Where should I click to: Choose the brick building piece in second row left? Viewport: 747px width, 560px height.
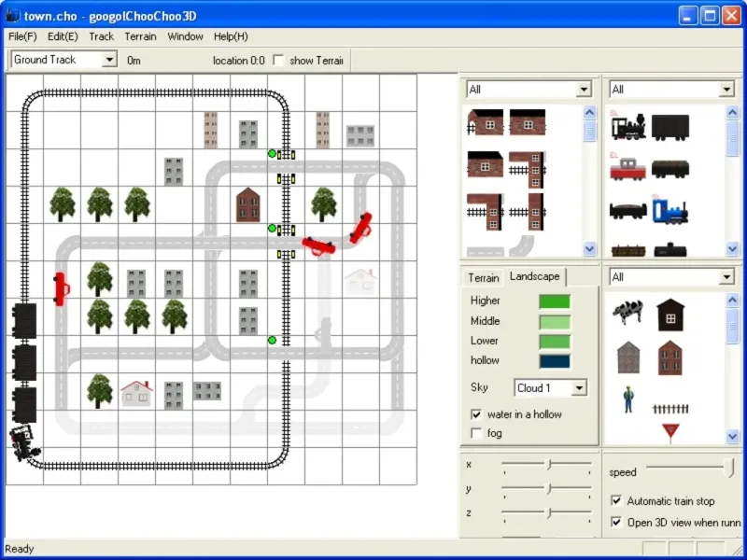[x=485, y=164]
